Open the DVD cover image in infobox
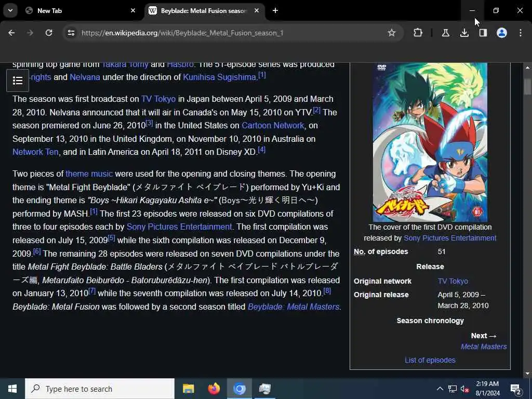The width and height of the screenshot is (532, 399). click(x=430, y=142)
